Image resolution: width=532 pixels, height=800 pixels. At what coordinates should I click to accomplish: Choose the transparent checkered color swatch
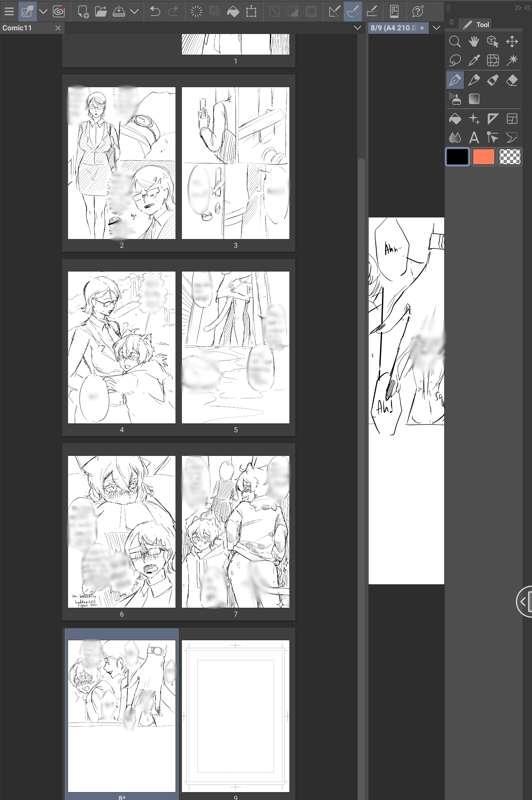510,157
